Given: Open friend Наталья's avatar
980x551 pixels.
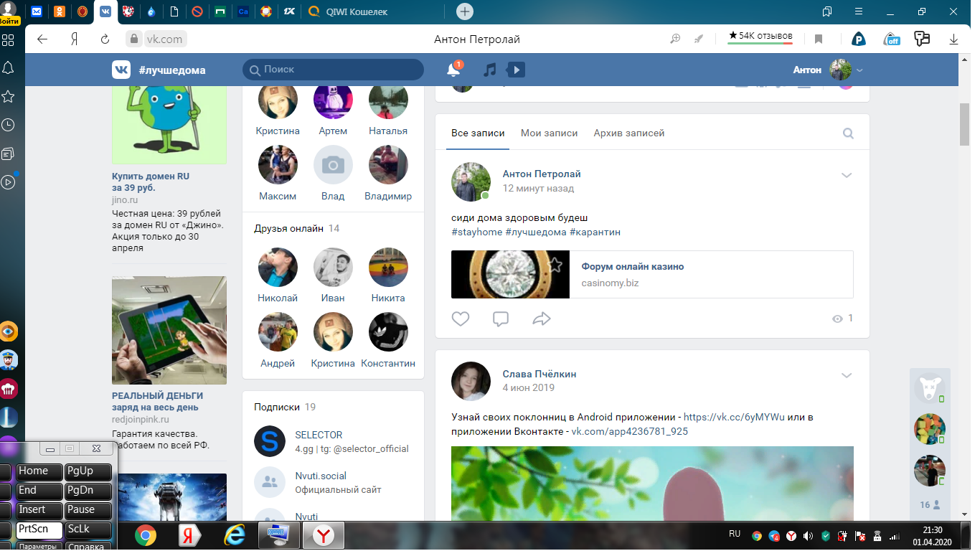Looking at the screenshot, I should coord(388,102).
